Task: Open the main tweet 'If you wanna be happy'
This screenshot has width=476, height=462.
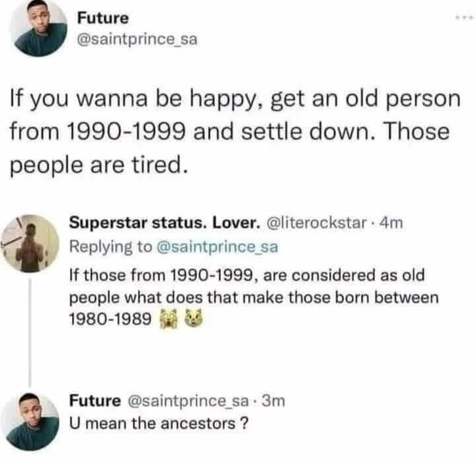Action: (x=231, y=132)
